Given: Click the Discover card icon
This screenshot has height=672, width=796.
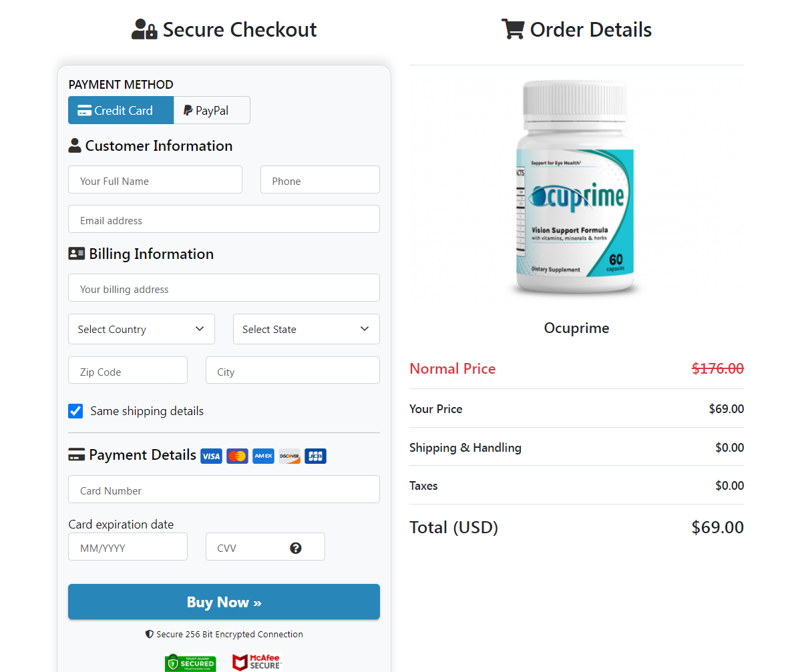Looking at the screenshot, I should pyautogui.click(x=289, y=456).
